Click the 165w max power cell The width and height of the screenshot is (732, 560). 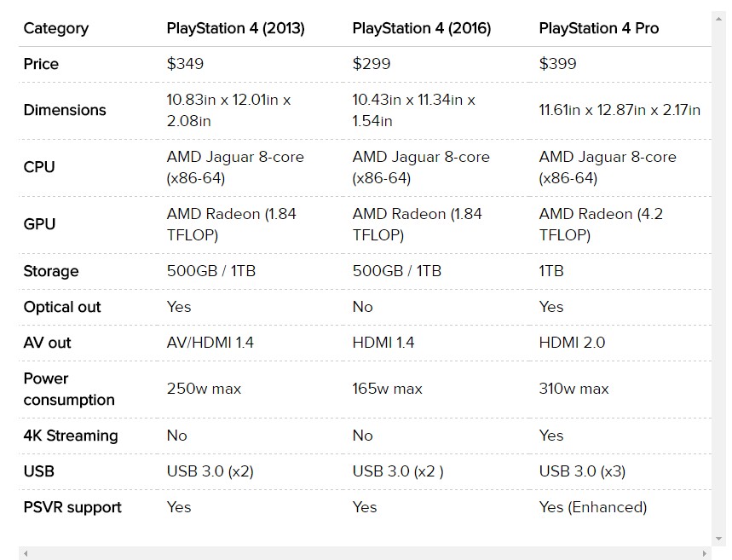click(x=387, y=389)
